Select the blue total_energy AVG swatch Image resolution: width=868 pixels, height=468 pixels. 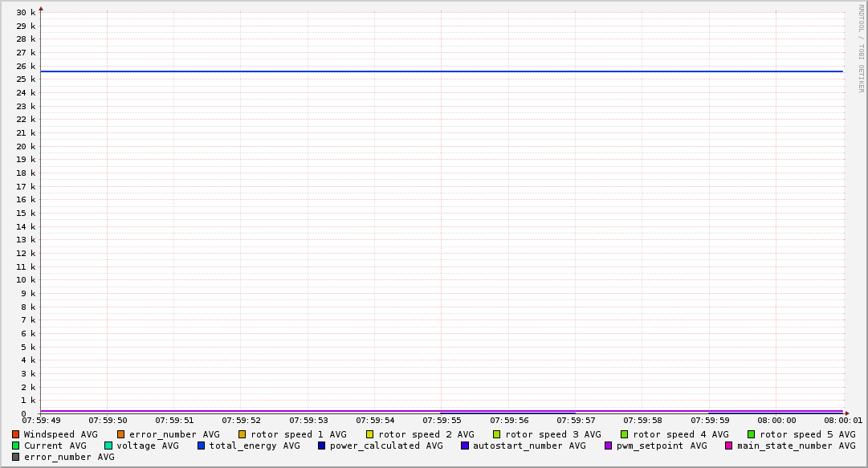[x=202, y=446]
